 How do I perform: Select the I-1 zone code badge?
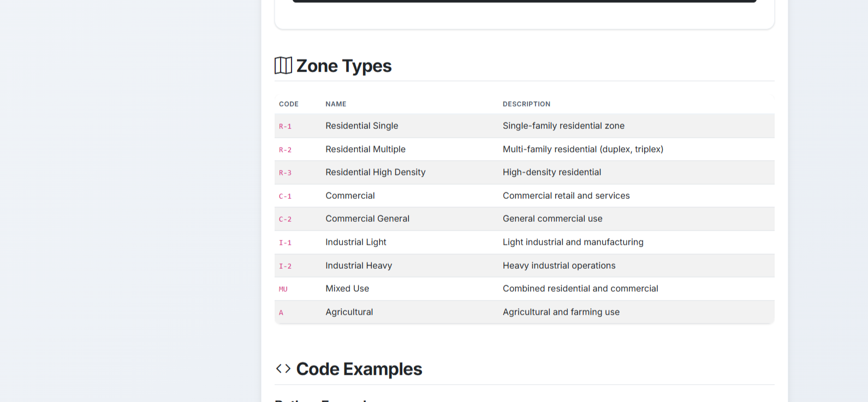(285, 243)
